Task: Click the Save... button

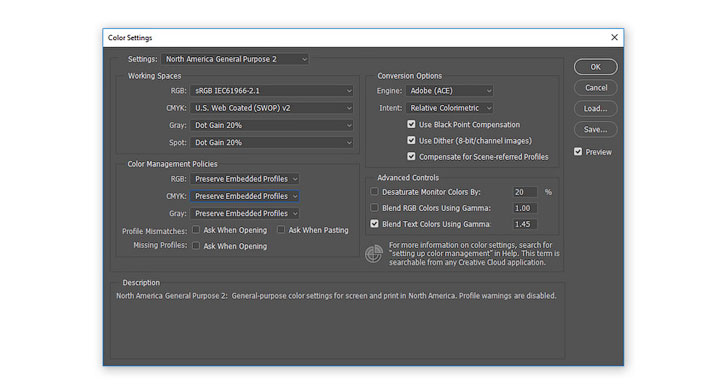Action: pyautogui.click(x=596, y=129)
